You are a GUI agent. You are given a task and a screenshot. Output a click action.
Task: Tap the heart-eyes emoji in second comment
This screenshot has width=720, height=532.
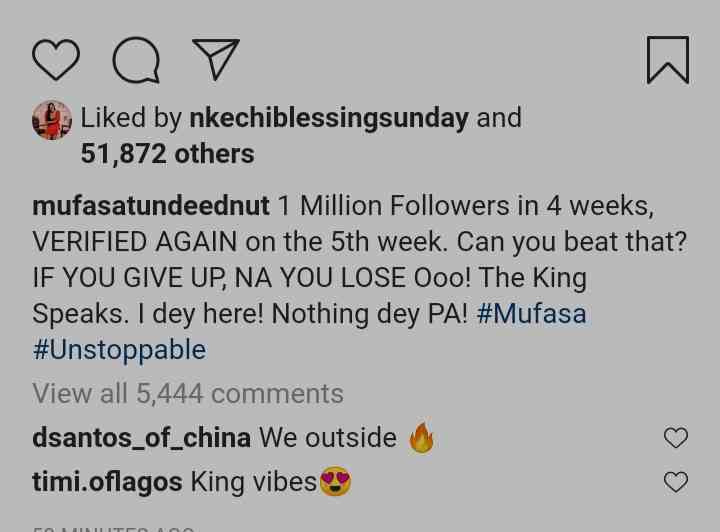(x=336, y=482)
